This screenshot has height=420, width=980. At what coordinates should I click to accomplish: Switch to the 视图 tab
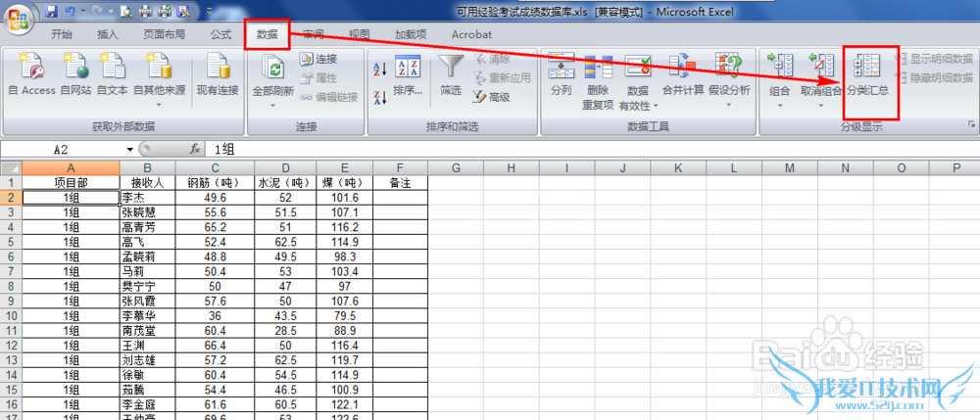360,35
